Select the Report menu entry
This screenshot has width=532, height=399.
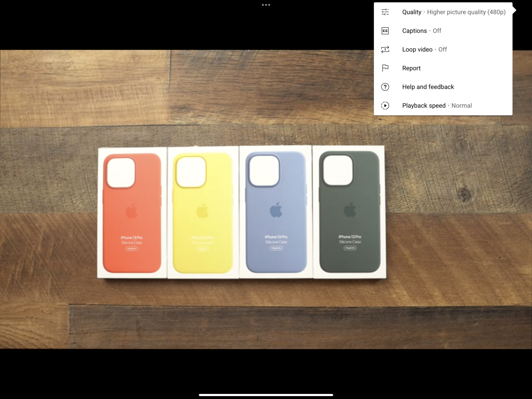pyautogui.click(x=411, y=68)
